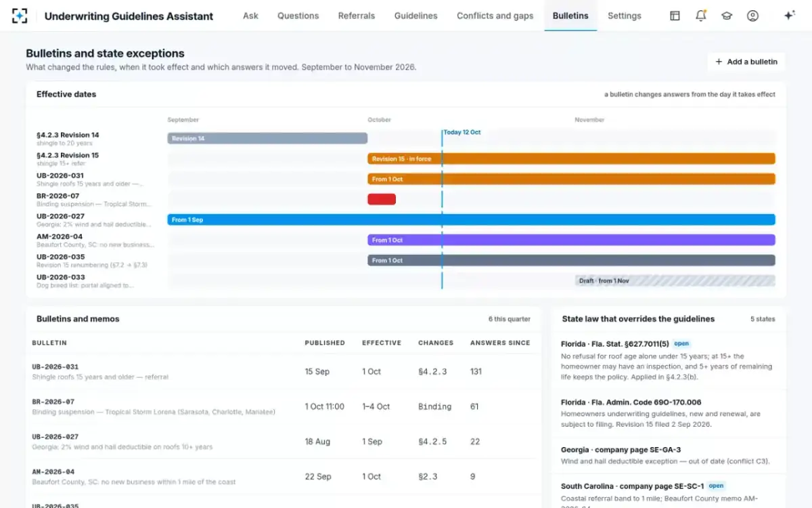Open the Settings tab

tap(625, 16)
